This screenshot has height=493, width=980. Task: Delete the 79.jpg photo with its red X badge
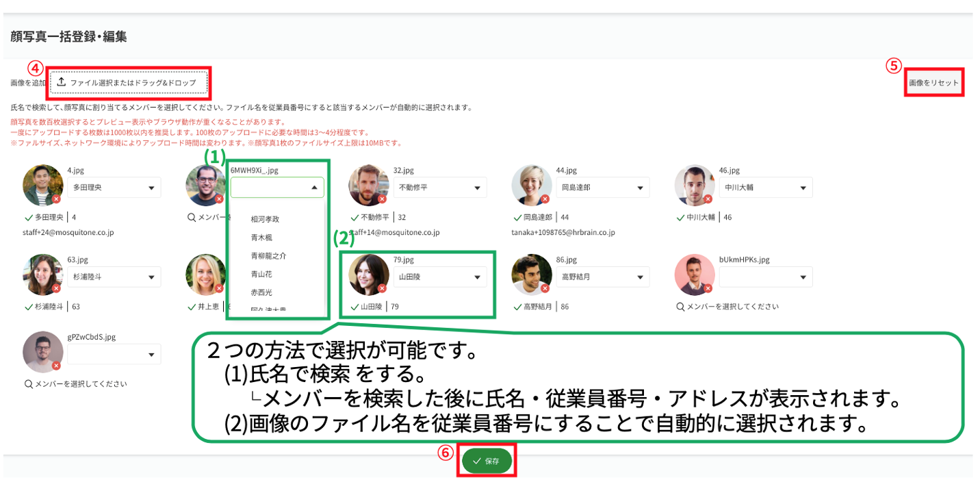coord(382,288)
